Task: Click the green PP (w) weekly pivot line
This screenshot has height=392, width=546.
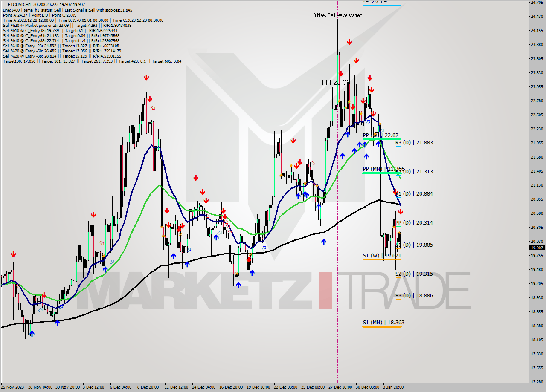Action: [382, 139]
